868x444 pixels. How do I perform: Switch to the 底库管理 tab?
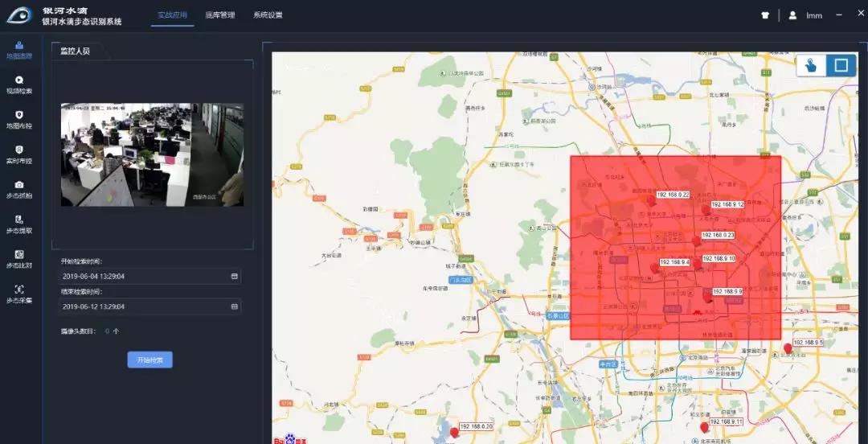point(219,15)
